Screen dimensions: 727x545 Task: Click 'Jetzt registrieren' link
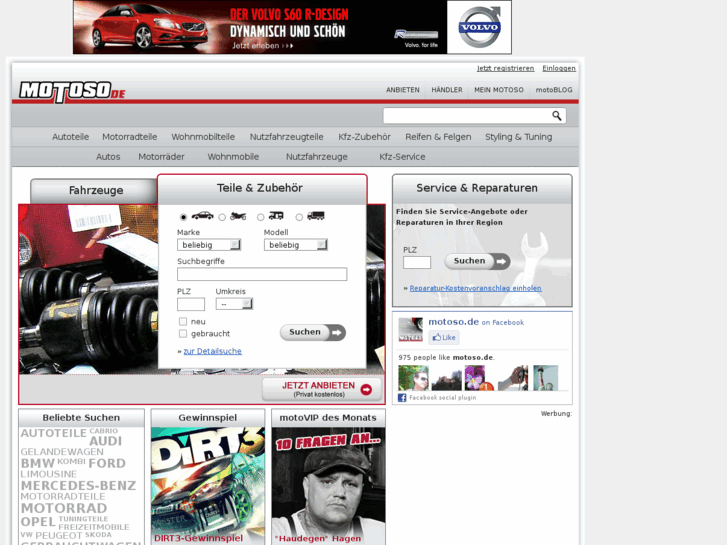coord(505,68)
